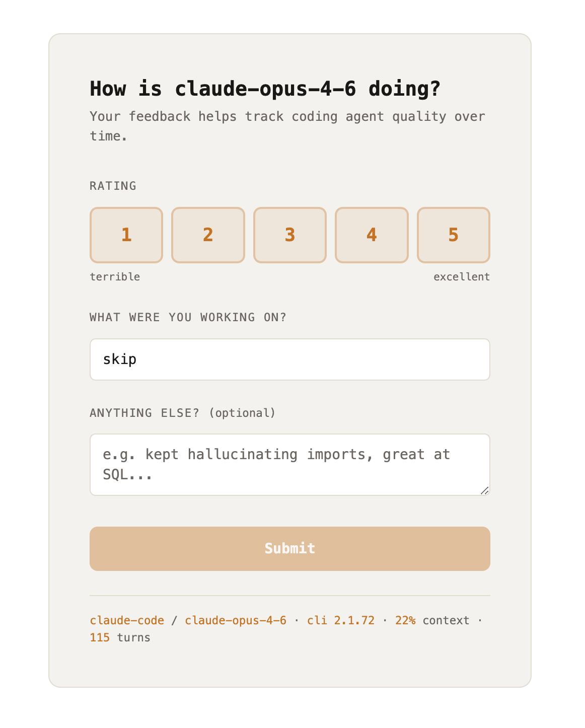Screen dimensions: 585x728
Task: Click the field containing the text skip
Action: [x=289, y=359]
